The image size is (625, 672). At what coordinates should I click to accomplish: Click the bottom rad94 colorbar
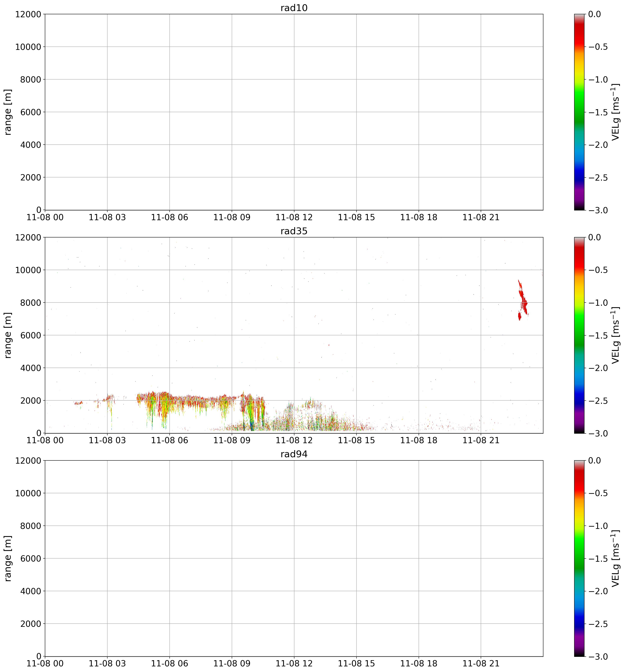579,558
